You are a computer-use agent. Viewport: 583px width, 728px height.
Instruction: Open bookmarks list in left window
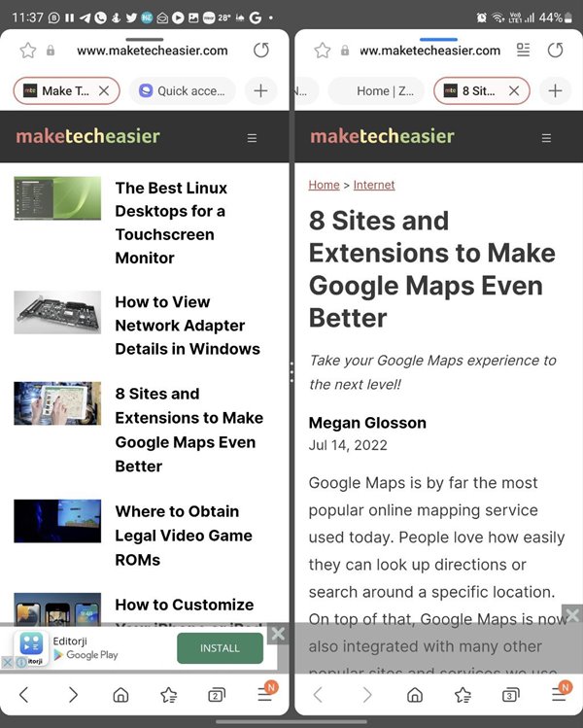[x=168, y=695]
